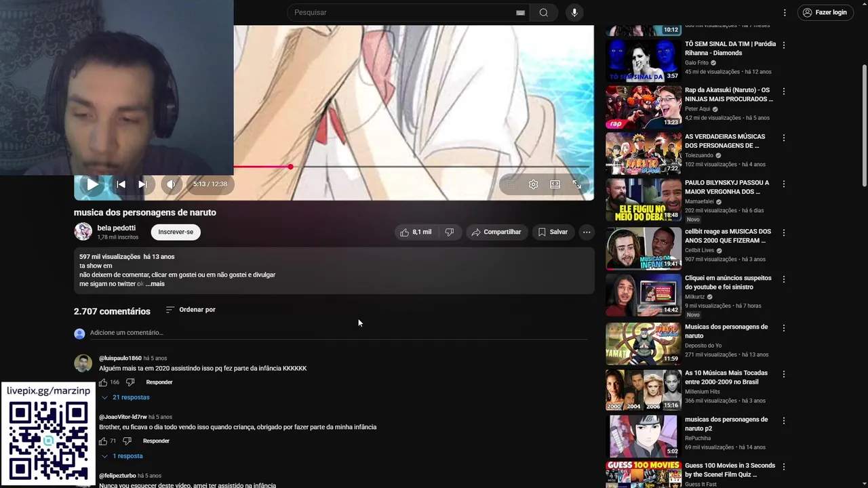Open the bela pedotti channel name

117,228
